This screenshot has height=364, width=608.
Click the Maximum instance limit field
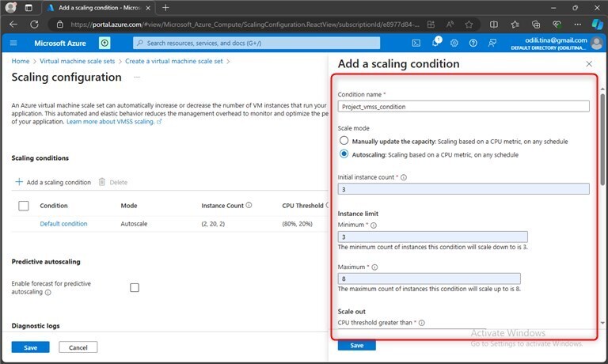429,279
